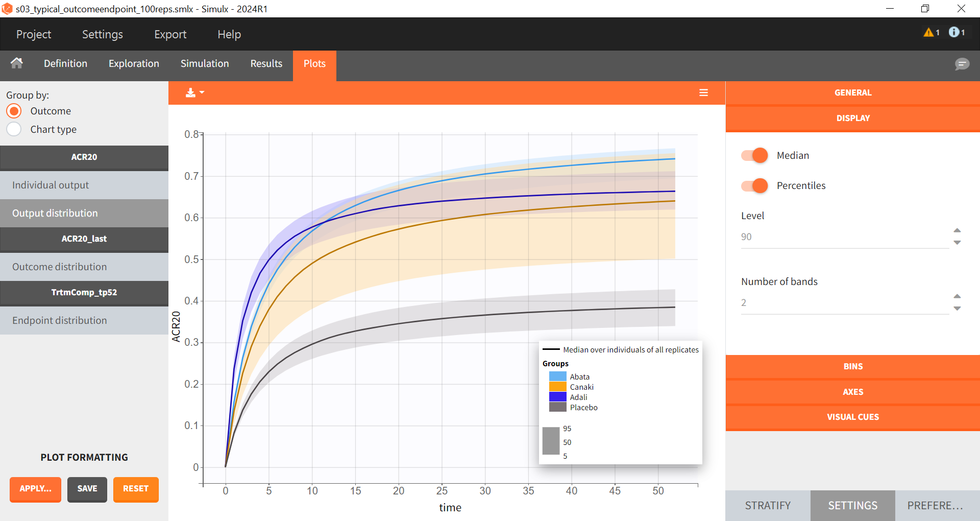Click the APPLY plot formatting button
Image resolution: width=980 pixels, height=521 pixels.
tap(35, 489)
